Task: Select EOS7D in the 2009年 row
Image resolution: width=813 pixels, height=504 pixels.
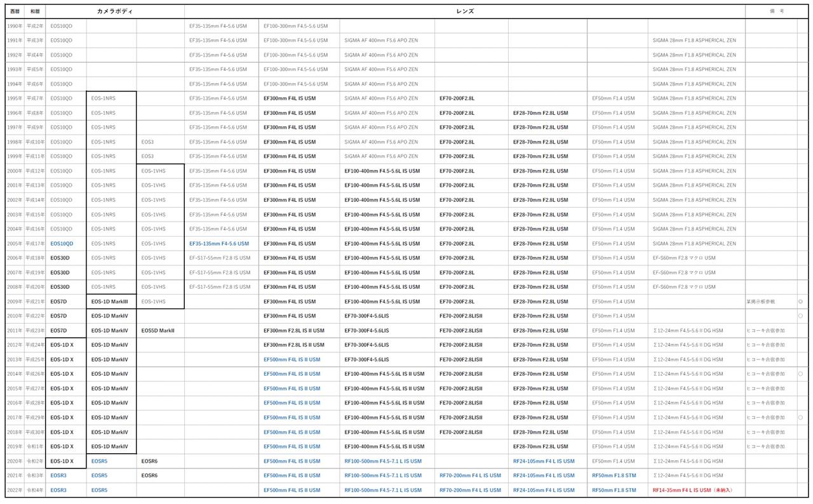Action: tap(58, 302)
